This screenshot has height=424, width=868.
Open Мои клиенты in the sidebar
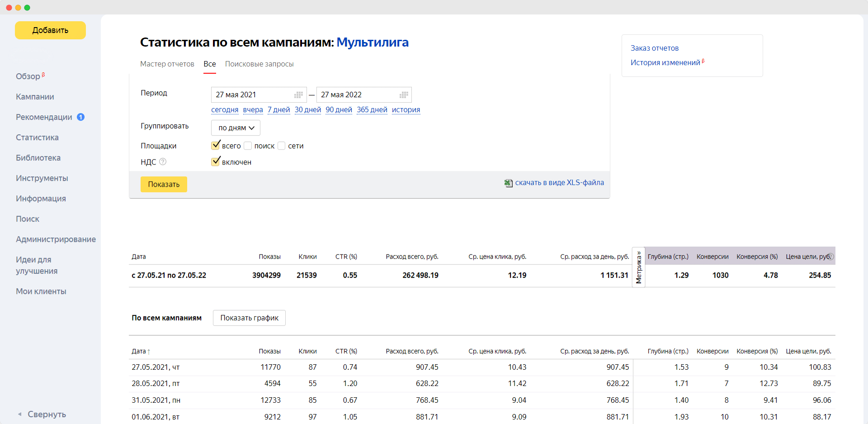(41, 292)
